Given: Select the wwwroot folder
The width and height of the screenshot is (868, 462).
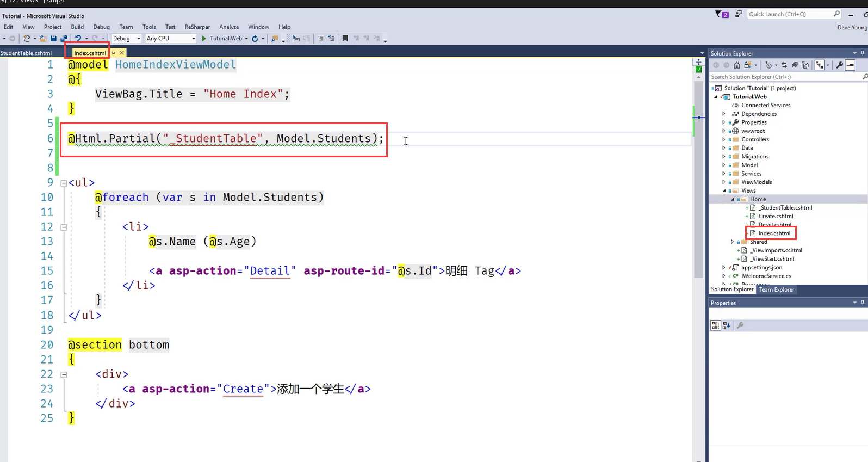Looking at the screenshot, I should pyautogui.click(x=753, y=131).
